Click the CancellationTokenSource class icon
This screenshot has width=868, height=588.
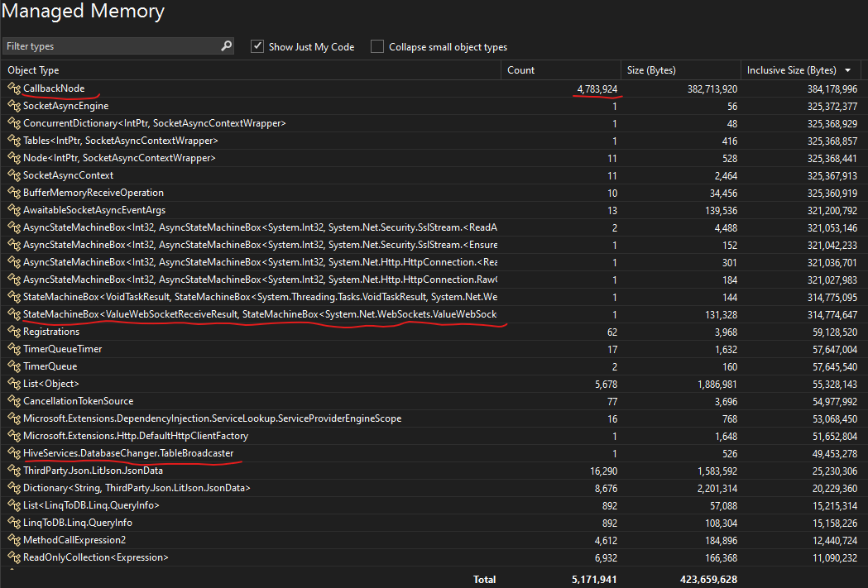(x=13, y=401)
